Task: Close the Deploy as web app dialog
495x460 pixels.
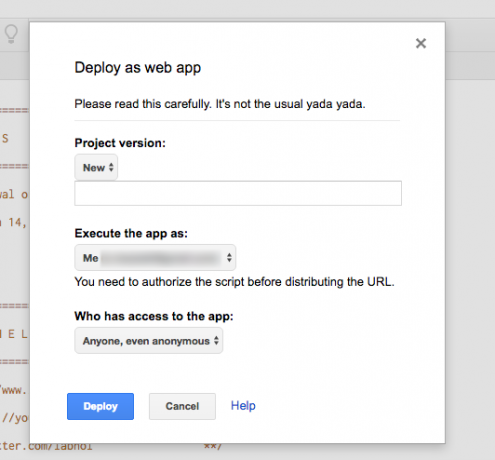Action: 421,43
